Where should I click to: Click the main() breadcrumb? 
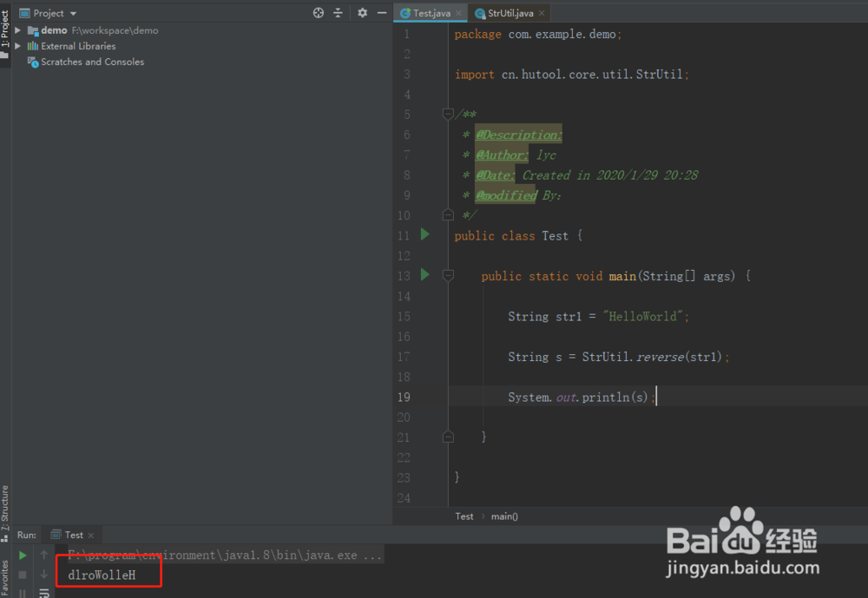tap(504, 516)
